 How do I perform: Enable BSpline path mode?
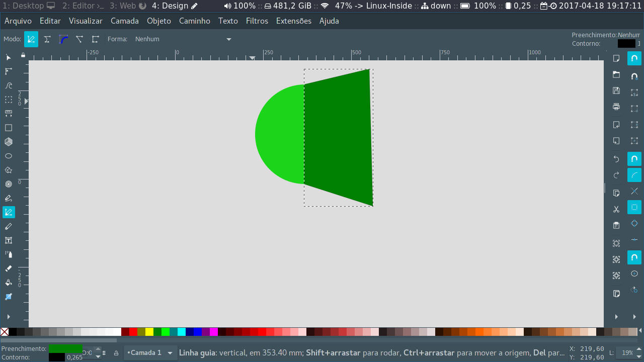pyautogui.click(x=63, y=39)
